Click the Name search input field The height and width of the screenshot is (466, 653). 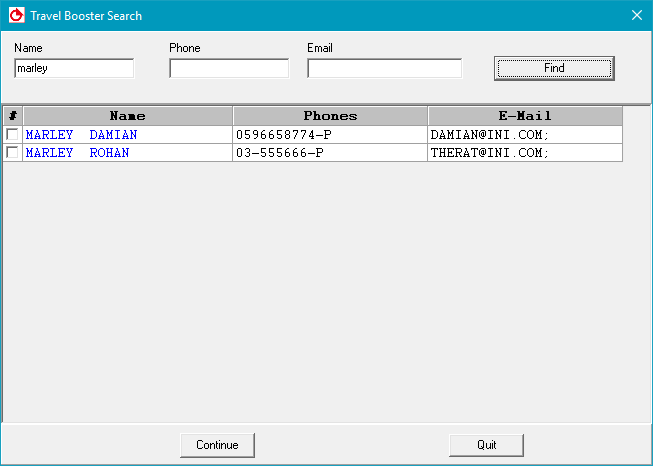tap(74, 69)
